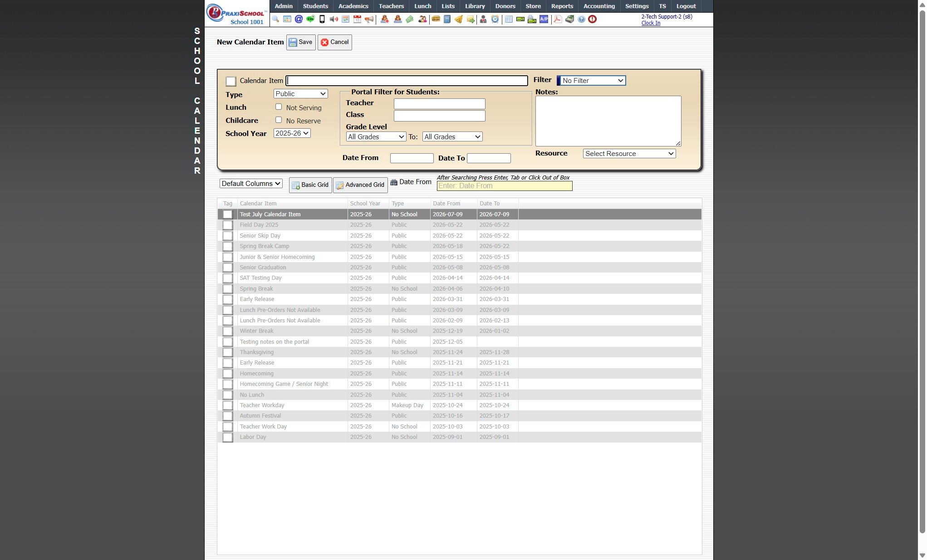
Task: Open the Academics menu
Action: [x=353, y=6]
